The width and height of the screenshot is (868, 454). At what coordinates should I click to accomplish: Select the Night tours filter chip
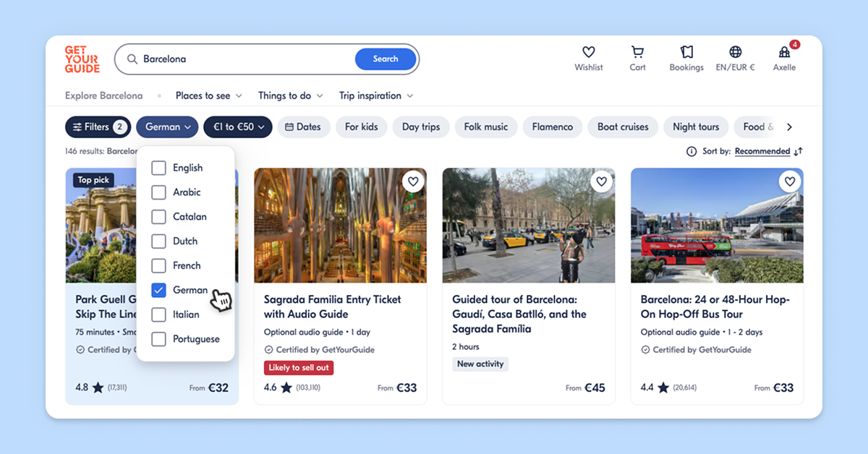pyautogui.click(x=696, y=127)
